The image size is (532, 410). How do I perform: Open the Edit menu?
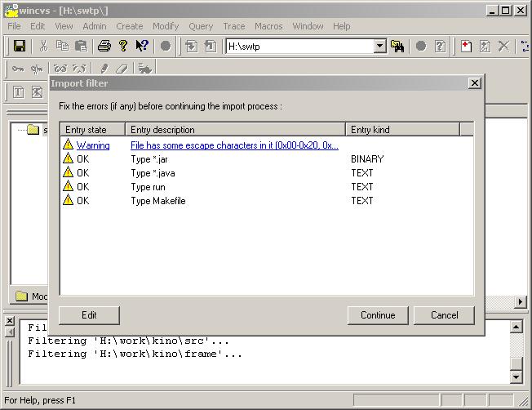coord(38,26)
